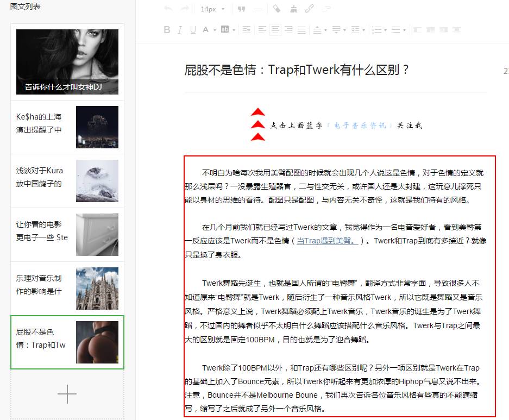Click the text background color swatch
The image size is (509, 420).
pyautogui.click(x=224, y=30)
